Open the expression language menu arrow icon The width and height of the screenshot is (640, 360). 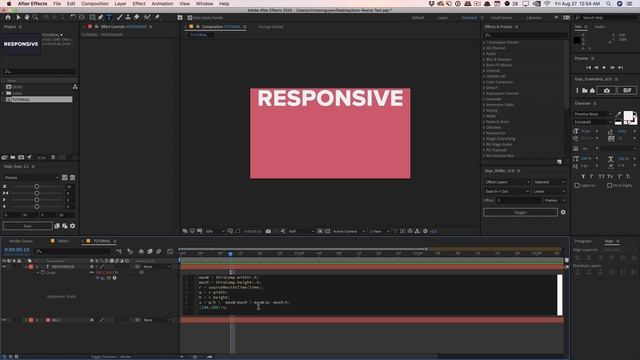(114, 278)
